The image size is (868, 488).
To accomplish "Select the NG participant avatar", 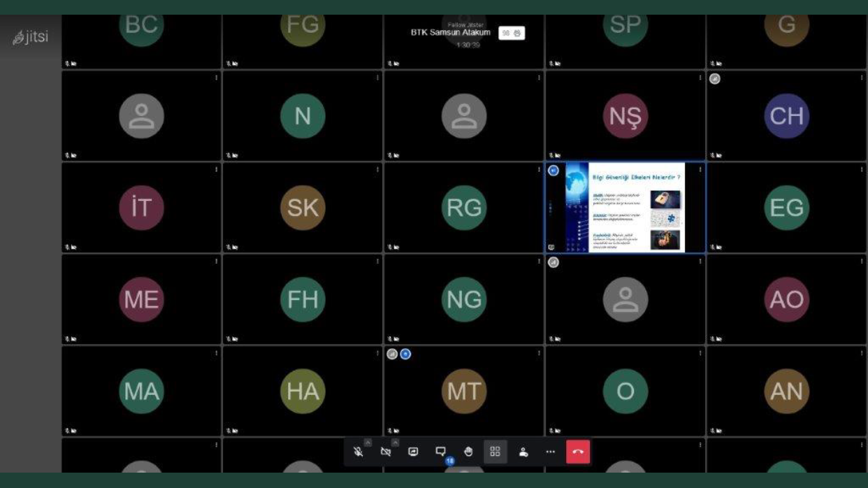I will tap(464, 299).
